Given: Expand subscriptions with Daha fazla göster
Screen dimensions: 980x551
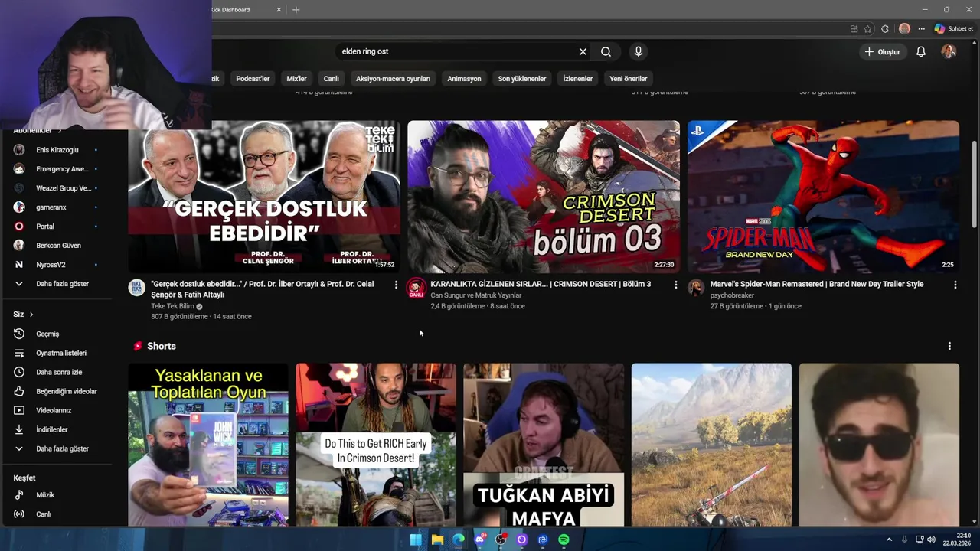Looking at the screenshot, I should pyautogui.click(x=56, y=284).
